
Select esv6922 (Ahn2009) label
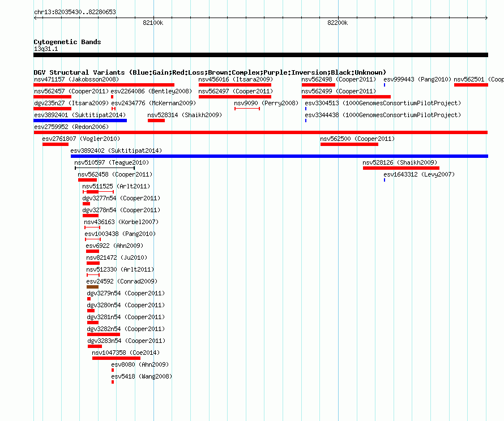(x=114, y=246)
